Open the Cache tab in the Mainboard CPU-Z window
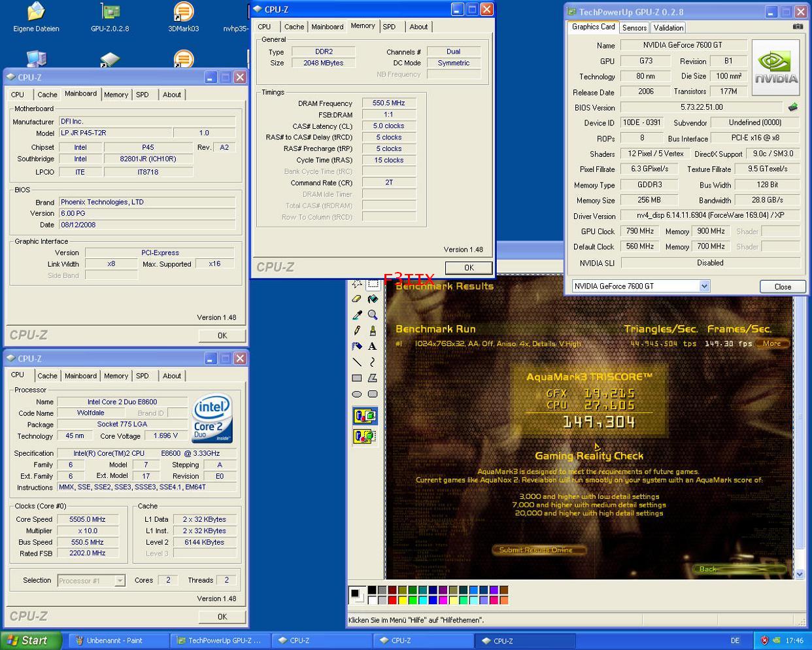This screenshot has width=812, height=650. point(47,95)
